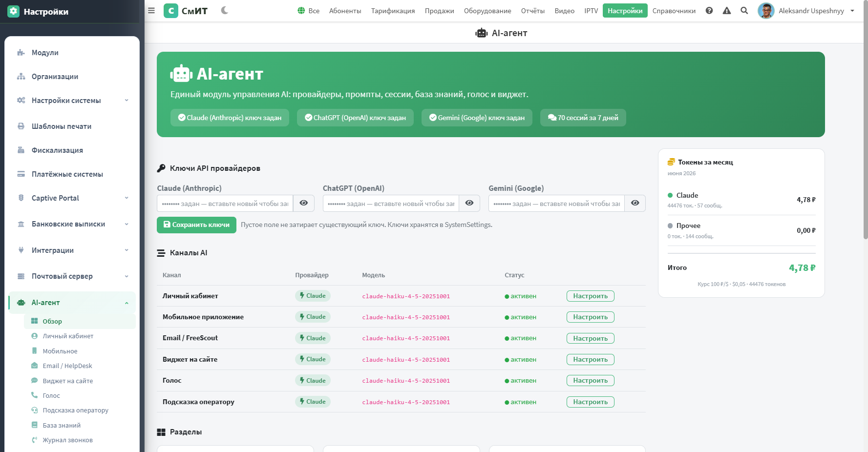
Task: Click the Платёжные системы card icon
Action: (x=21, y=174)
